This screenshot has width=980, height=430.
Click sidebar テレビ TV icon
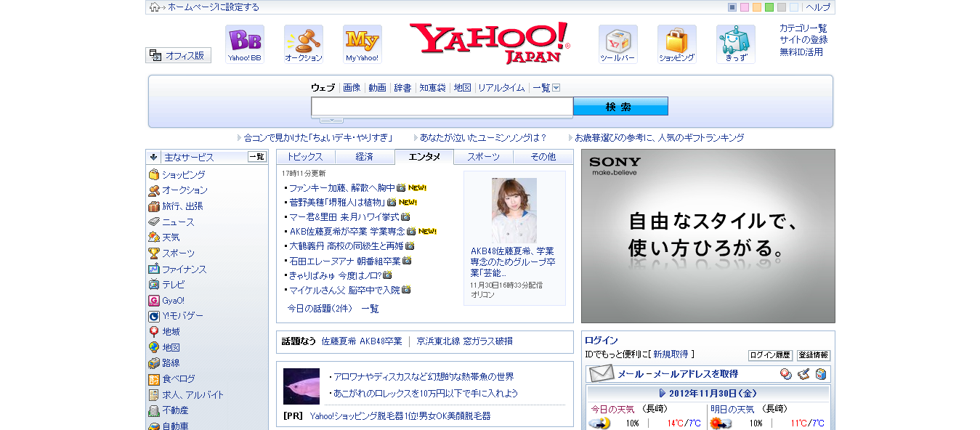tap(154, 285)
